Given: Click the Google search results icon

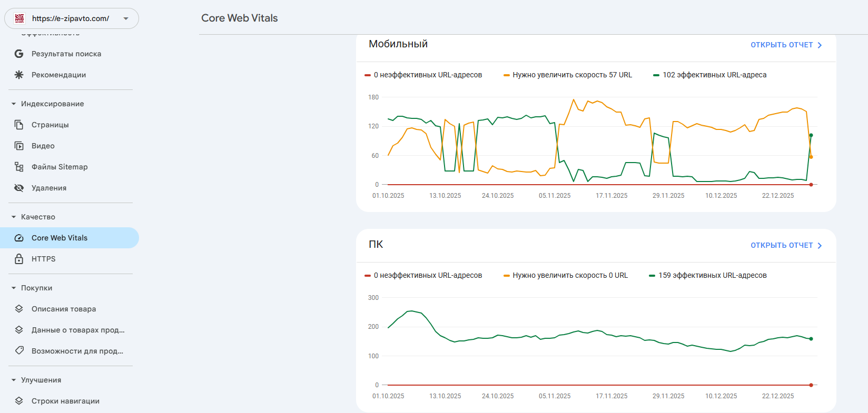Looking at the screenshot, I should pos(19,54).
